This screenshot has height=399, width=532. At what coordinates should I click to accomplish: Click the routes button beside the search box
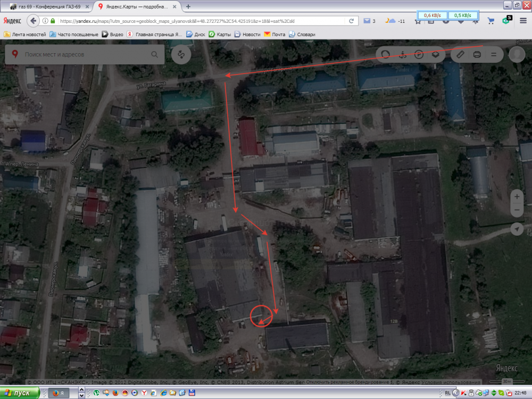pyautogui.click(x=181, y=55)
